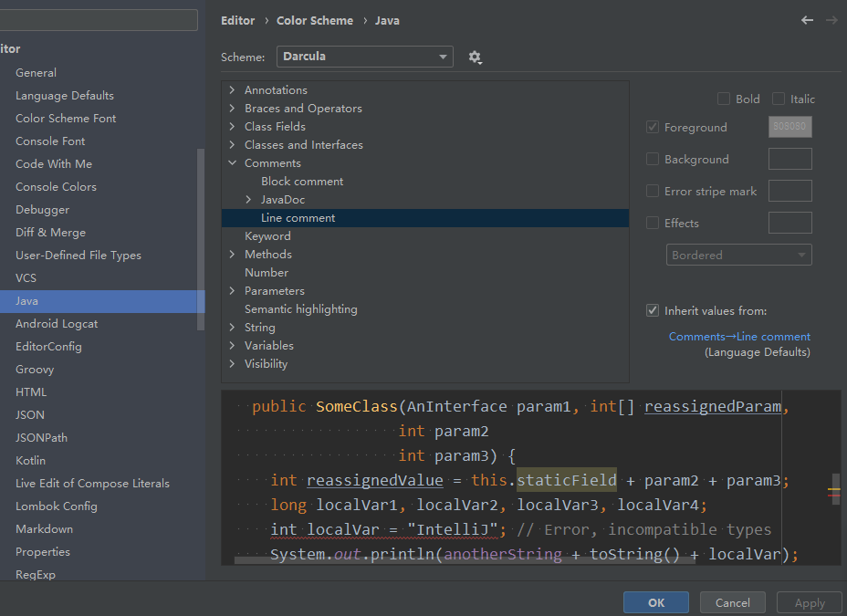Click reassignedParam in the code preview
Screen dimensions: 847x616
[x=713, y=406]
